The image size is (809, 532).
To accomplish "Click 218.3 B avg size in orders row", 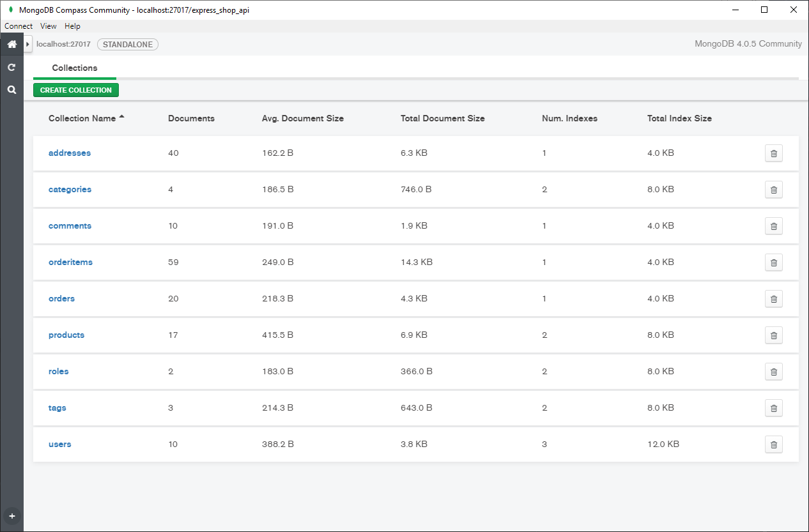I will (278, 299).
